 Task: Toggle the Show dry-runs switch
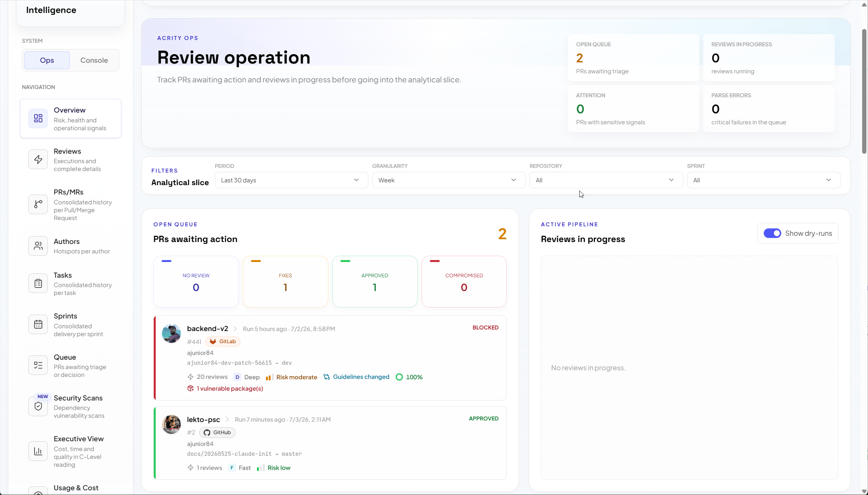[772, 233]
